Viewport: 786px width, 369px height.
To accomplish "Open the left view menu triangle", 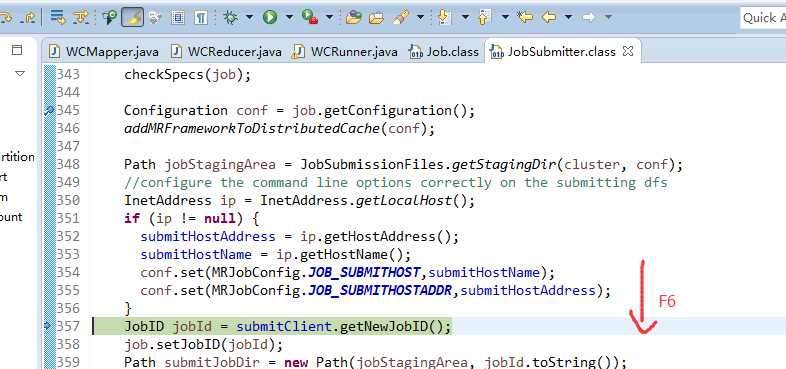I will (20, 74).
